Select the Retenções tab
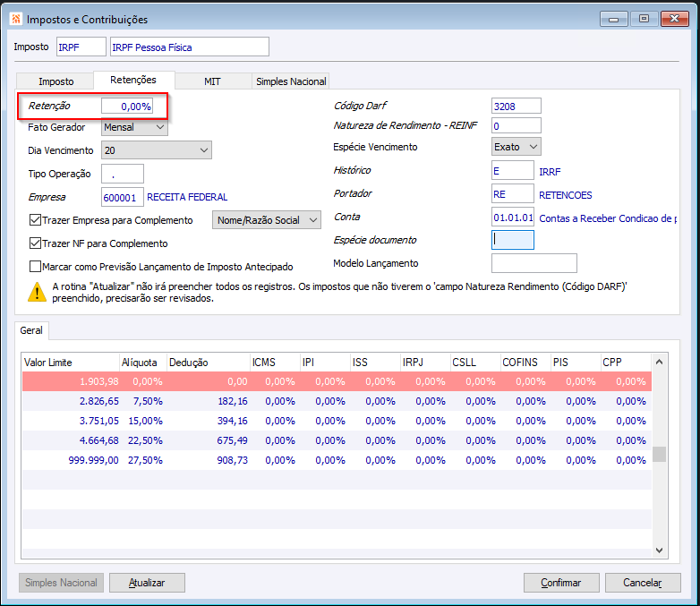This screenshot has width=700, height=606. (x=133, y=80)
